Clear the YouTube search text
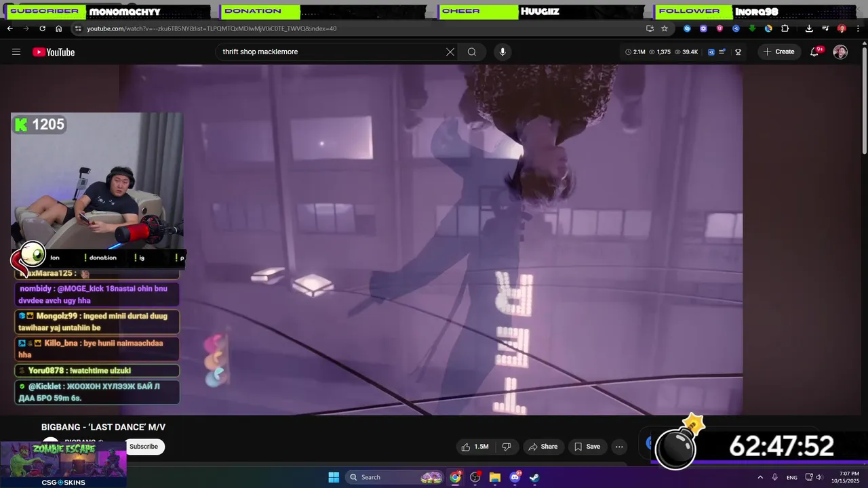The image size is (868, 488). click(450, 52)
